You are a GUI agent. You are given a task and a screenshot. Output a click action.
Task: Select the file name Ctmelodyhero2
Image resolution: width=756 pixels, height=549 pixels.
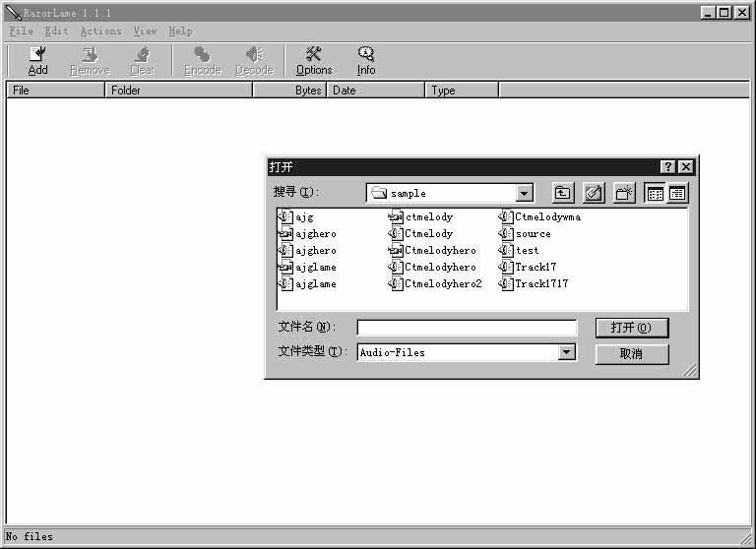point(443,283)
